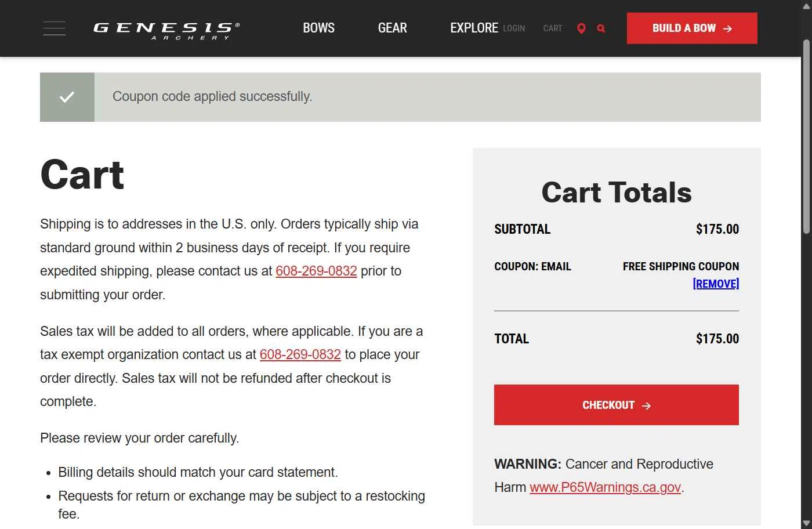Remove the free shipping coupon
Viewport: 812px width, 529px height.
pyautogui.click(x=716, y=284)
